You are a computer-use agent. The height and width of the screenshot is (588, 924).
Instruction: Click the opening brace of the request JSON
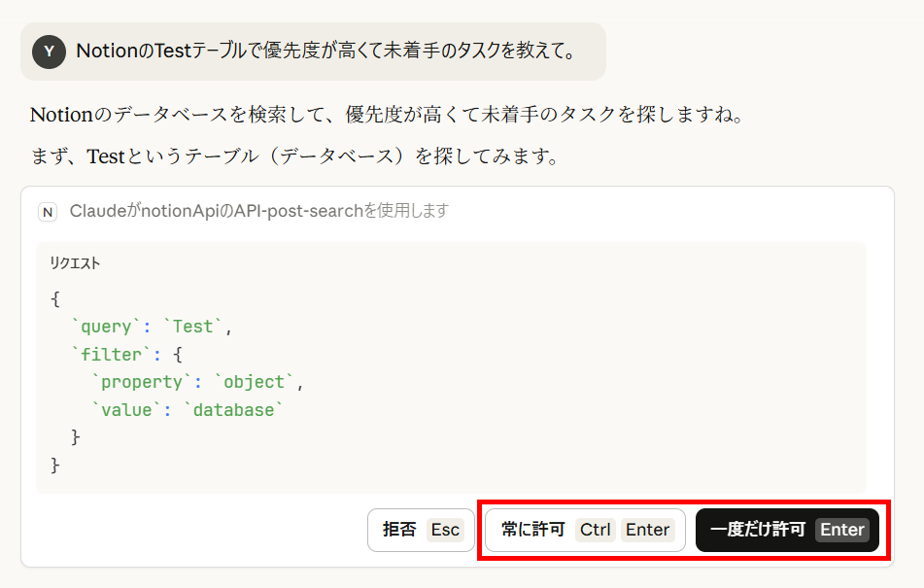pyautogui.click(x=55, y=298)
